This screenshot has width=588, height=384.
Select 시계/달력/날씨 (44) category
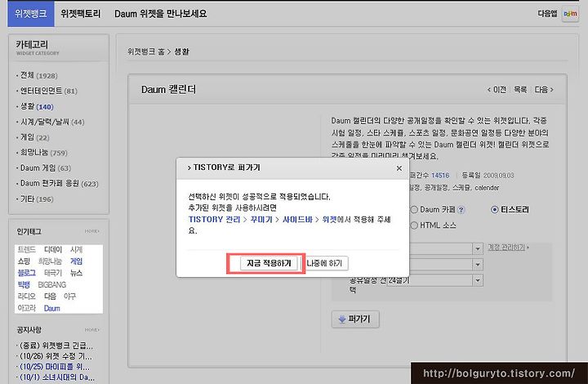coord(52,122)
